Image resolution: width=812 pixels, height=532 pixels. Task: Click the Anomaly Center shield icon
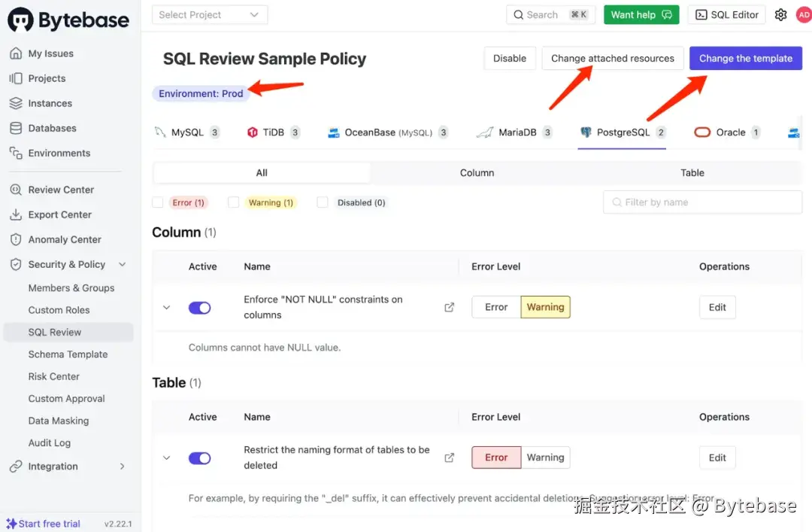tap(16, 239)
